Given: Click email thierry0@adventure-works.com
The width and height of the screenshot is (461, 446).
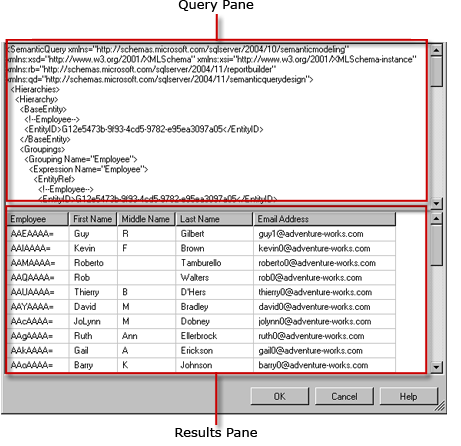Looking at the screenshot, I should pyautogui.click(x=315, y=292).
